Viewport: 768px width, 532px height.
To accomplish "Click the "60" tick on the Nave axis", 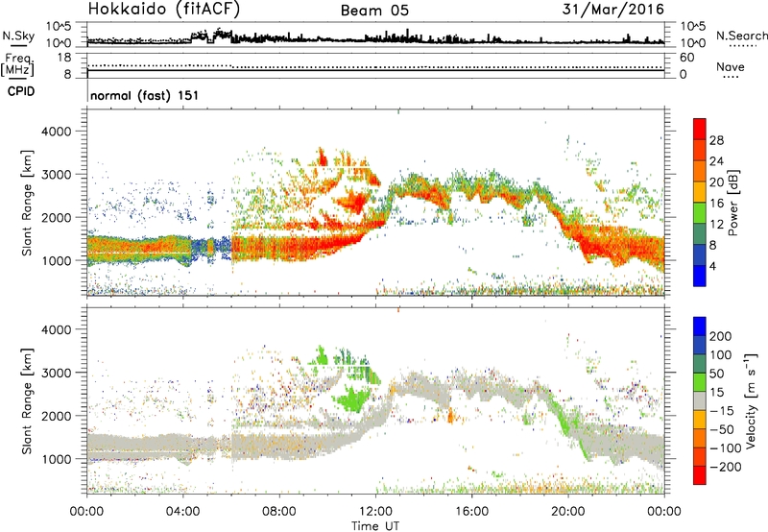I will click(x=686, y=58).
